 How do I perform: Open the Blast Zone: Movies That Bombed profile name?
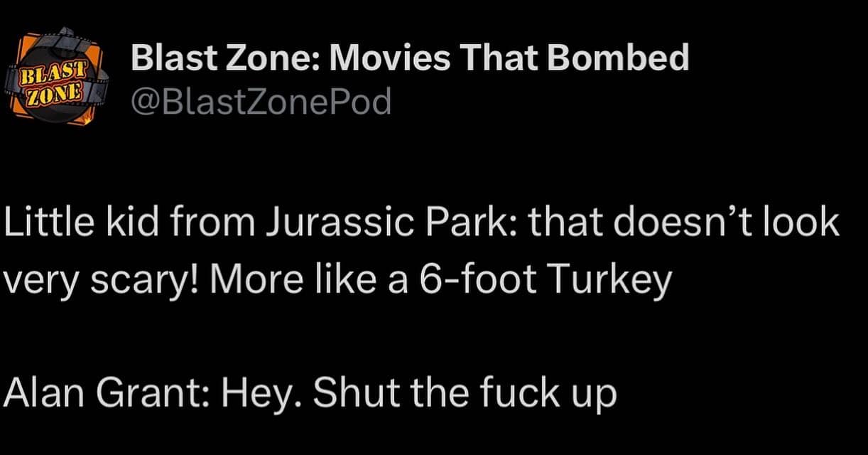tap(410, 57)
